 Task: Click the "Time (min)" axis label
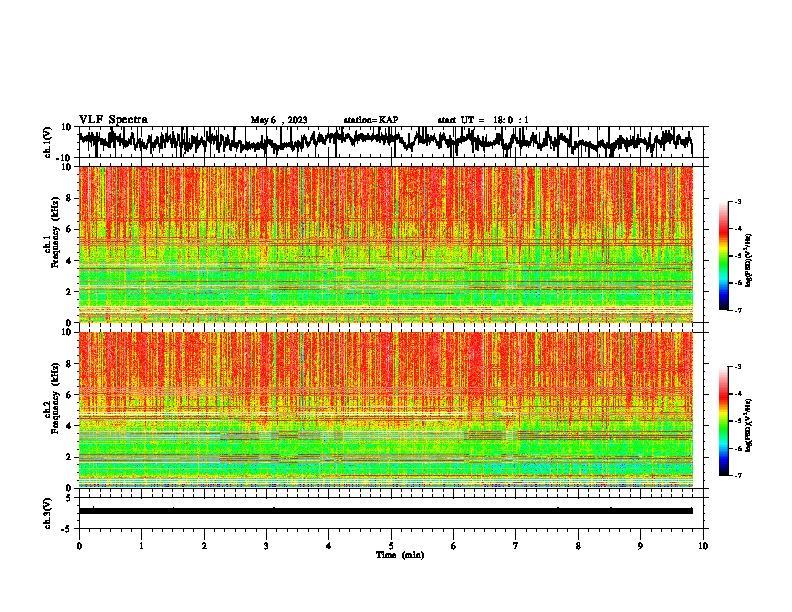tap(400, 555)
